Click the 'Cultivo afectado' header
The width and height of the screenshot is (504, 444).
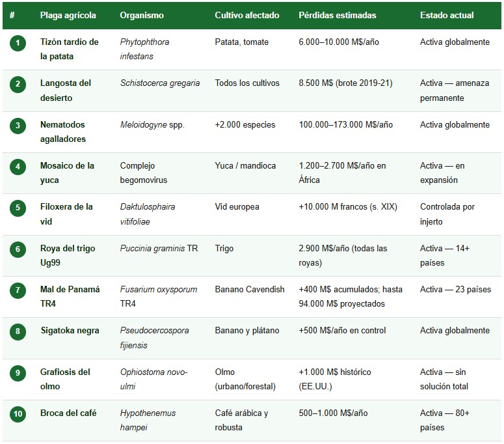click(247, 15)
